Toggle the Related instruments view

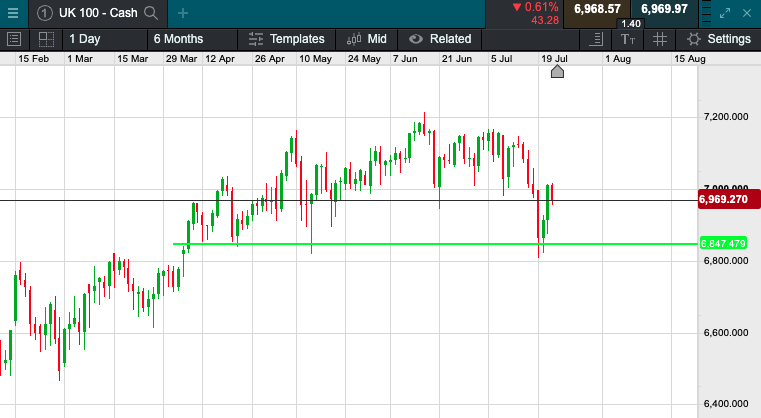[x=440, y=39]
